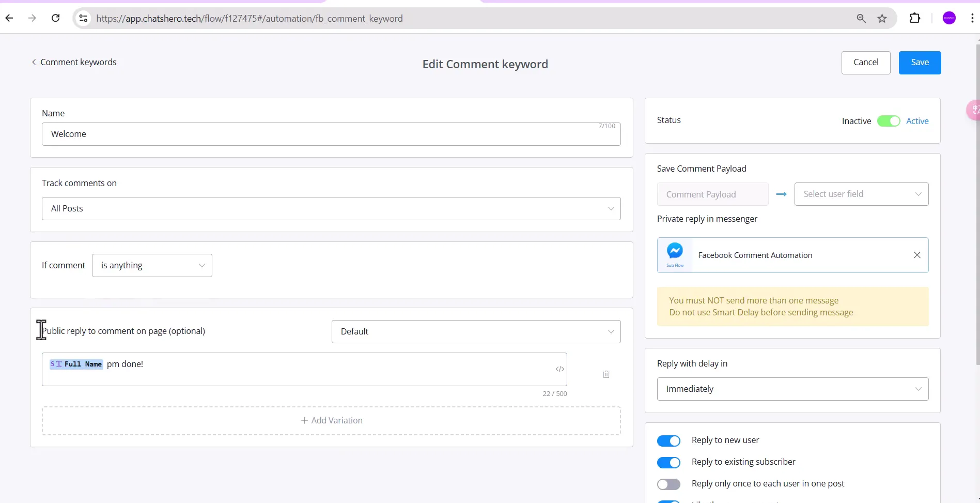Click the 'If comment' label
Viewport: 980px width, 503px height.
[63, 265]
